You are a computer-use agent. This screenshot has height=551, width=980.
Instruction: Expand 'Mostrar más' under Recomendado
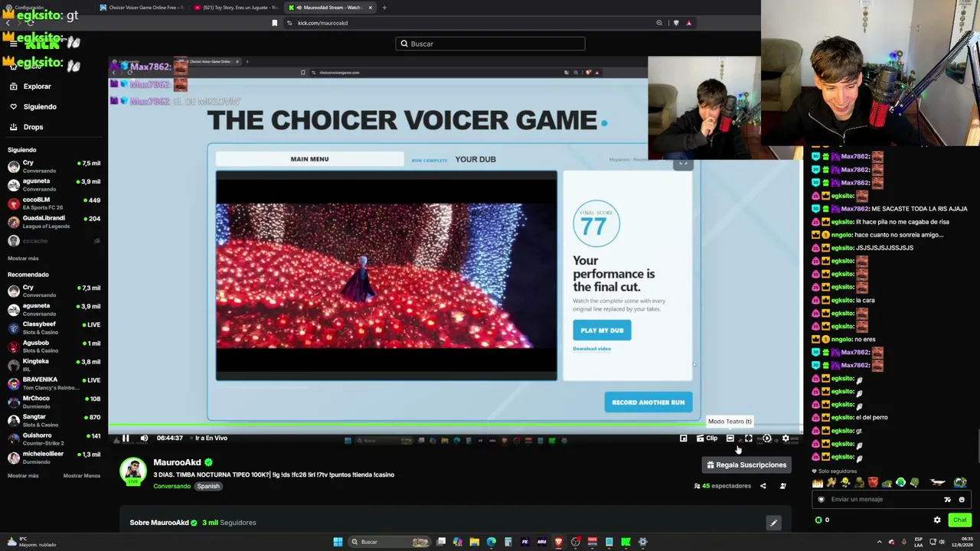coord(23,475)
